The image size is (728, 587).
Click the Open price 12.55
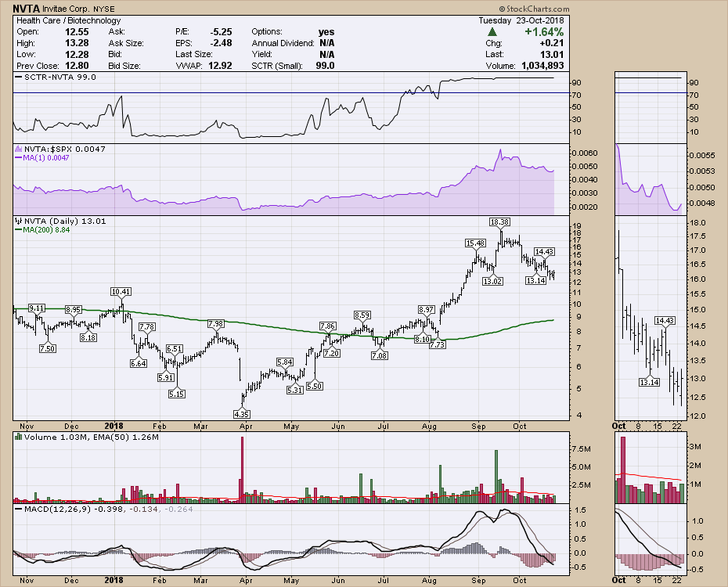[x=77, y=31]
